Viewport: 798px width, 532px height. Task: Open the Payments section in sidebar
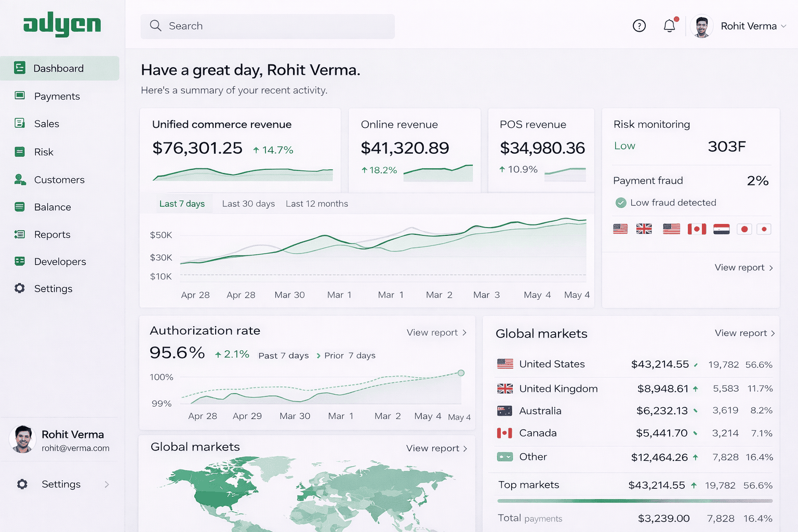tap(57, 96)
